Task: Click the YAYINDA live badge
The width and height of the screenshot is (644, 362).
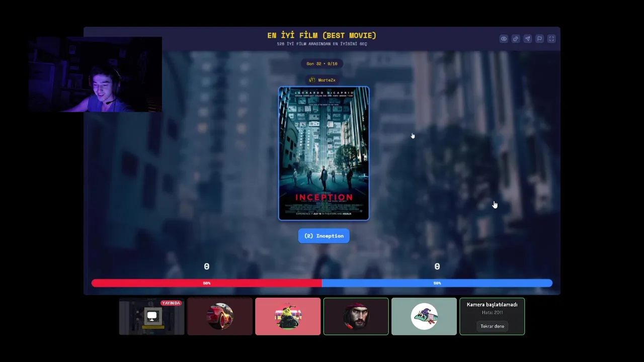Action: click(171, 303)
